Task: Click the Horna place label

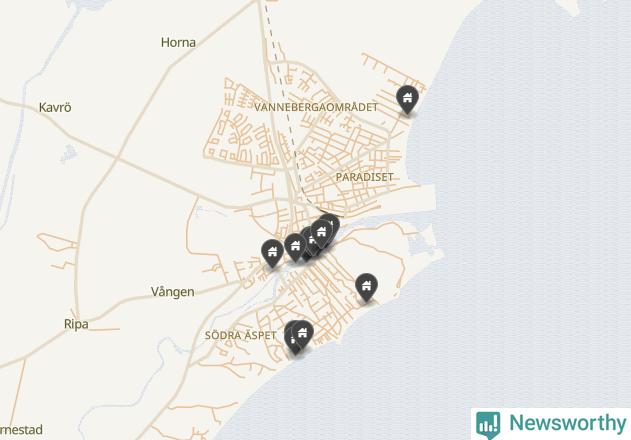Action: pyautogui.click(x=178, y=42)
